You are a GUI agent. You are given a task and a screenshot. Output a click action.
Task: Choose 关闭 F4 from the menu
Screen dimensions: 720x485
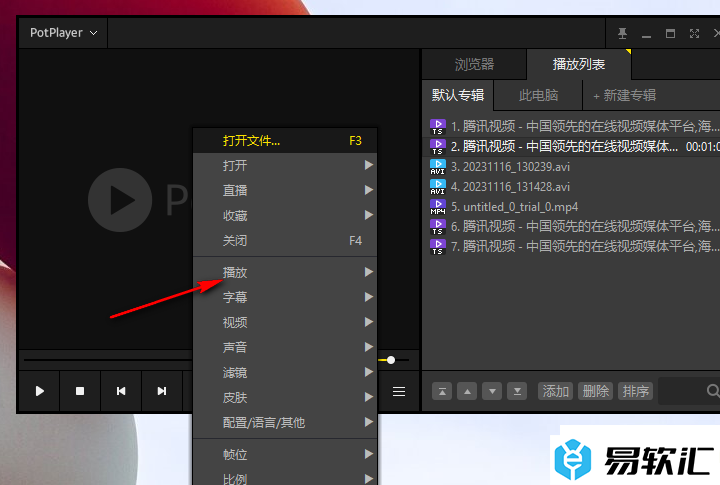(x=285, y=240)
